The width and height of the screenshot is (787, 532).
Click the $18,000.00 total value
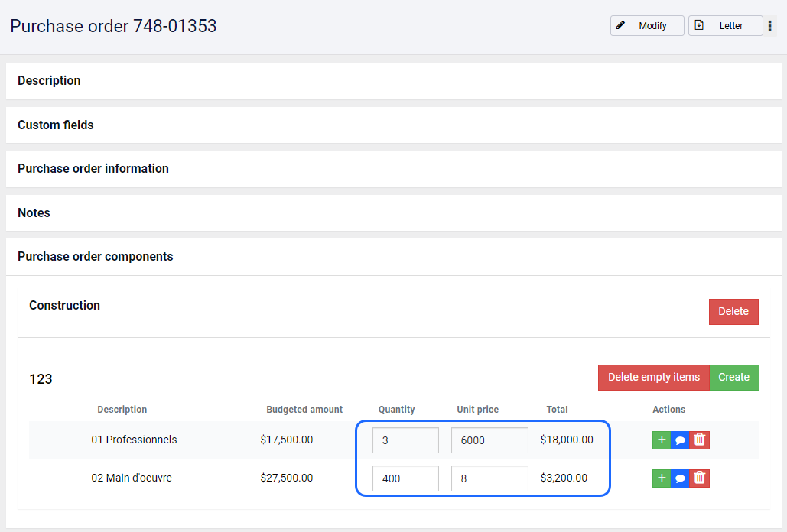(x=567, y=440)
